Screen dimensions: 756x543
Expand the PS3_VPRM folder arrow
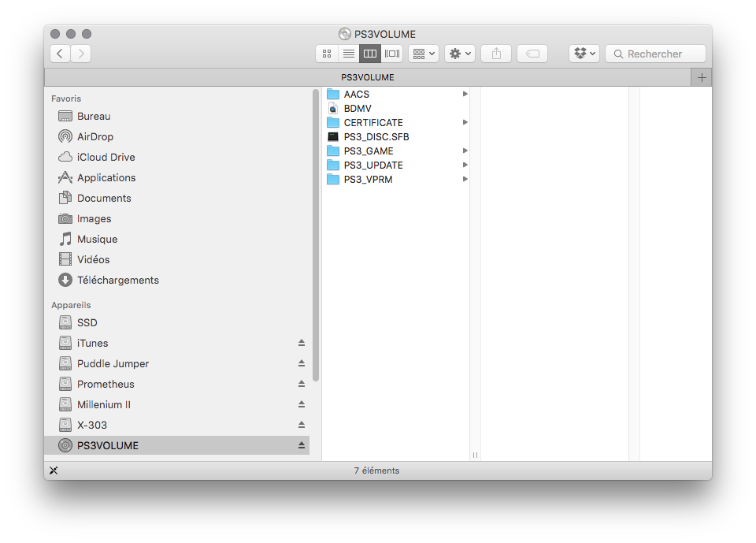coord(465,179)
